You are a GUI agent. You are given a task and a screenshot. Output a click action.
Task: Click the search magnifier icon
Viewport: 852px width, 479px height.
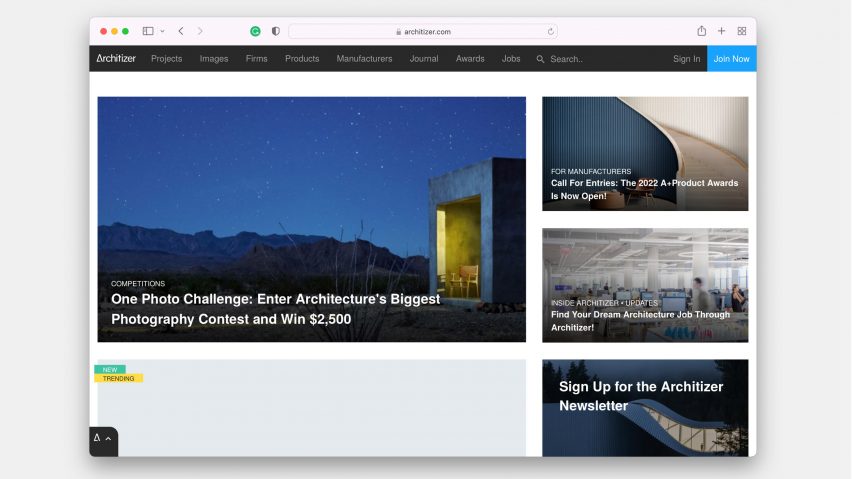click(540, 59)
